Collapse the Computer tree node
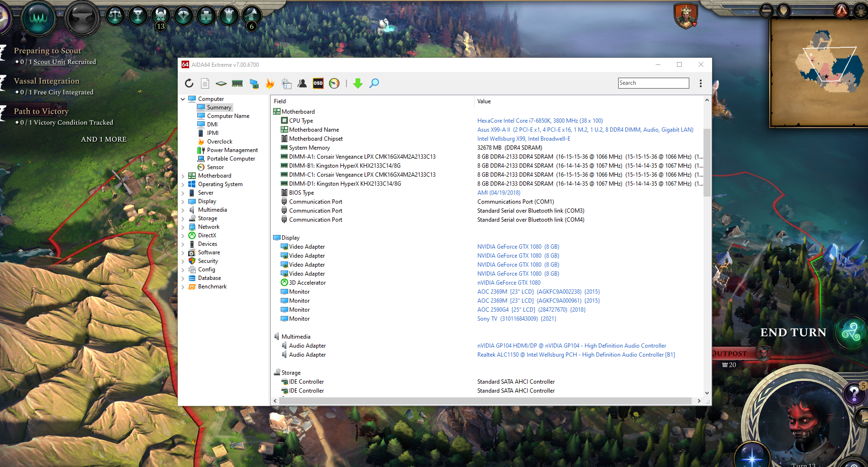Screen dimensions: 868x467 click(183, 99)
